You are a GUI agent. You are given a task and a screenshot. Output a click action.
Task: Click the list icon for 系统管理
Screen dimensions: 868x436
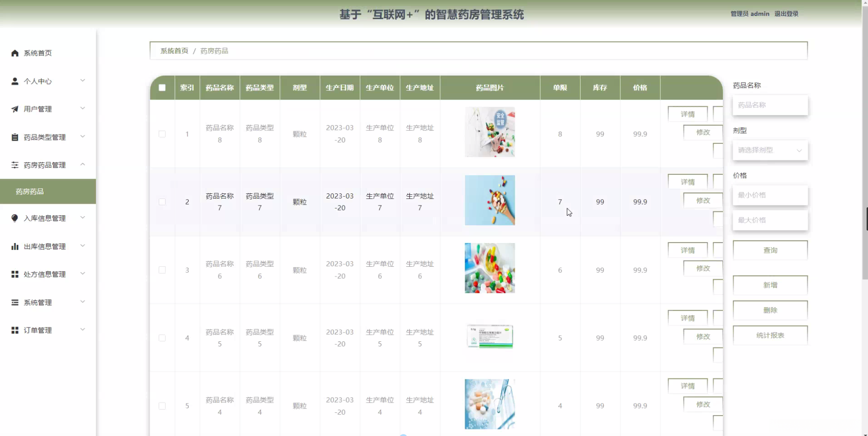15,302
